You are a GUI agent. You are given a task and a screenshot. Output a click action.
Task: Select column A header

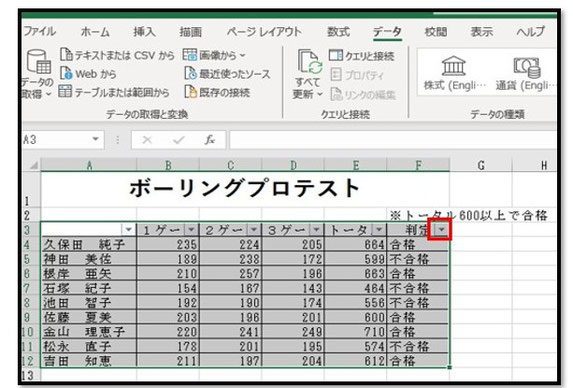click(89, 165)
